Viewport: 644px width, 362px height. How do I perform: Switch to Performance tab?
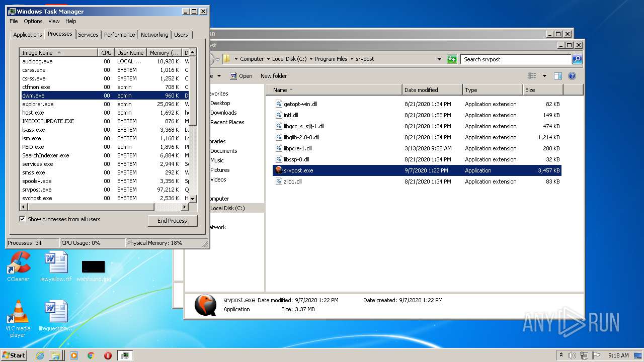[120, 35]
